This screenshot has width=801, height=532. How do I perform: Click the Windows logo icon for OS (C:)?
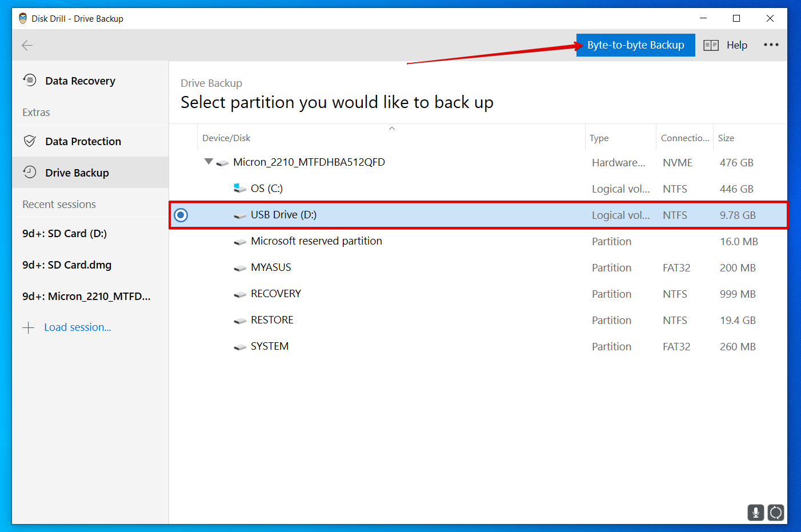tap(240, 188)
